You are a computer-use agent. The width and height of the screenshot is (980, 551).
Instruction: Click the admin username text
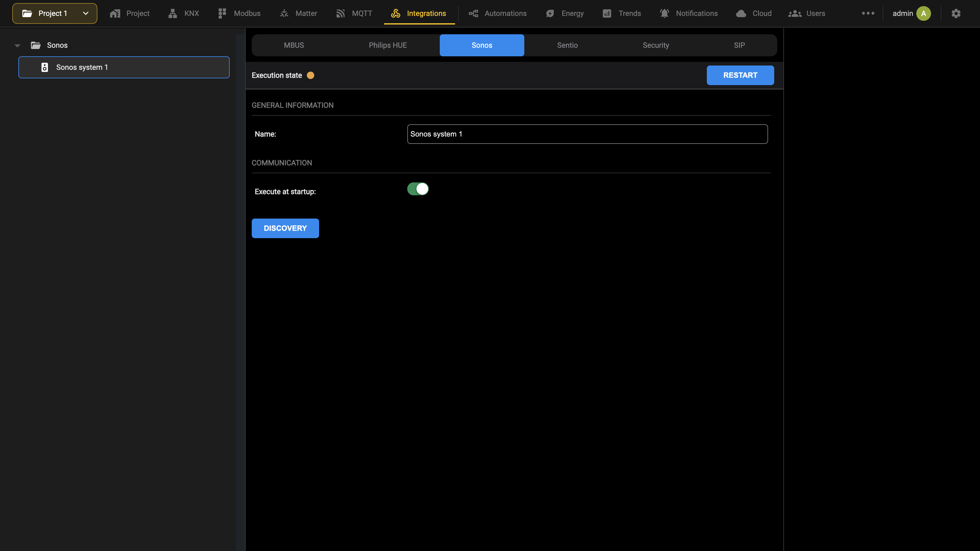pyautogui.click(x=903, y=13)
